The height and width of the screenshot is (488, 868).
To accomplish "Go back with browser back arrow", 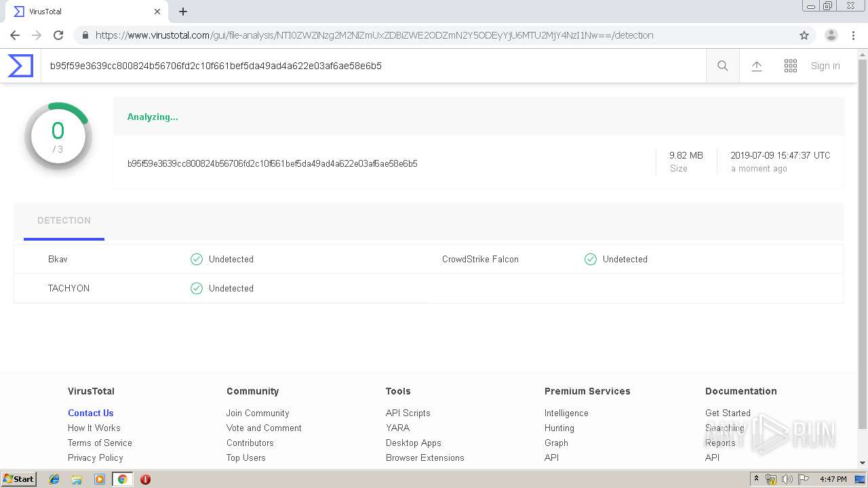I will [15, 35].
